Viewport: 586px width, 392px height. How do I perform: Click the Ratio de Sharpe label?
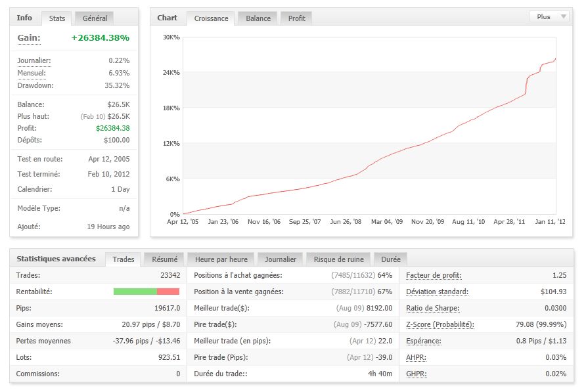click(x=431, y=308)
